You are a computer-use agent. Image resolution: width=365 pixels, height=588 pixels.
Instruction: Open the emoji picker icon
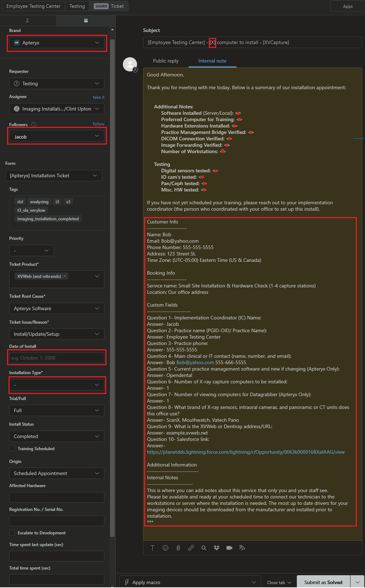165,548
